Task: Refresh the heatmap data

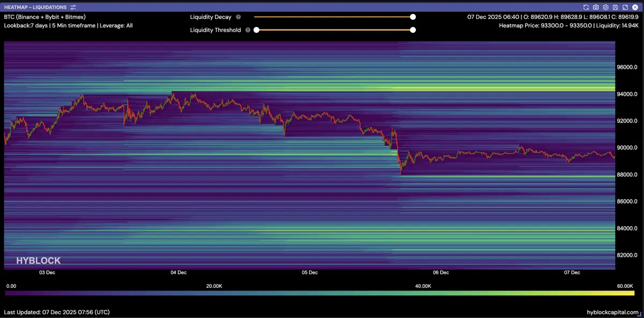Action: click(x=586, y=8)
